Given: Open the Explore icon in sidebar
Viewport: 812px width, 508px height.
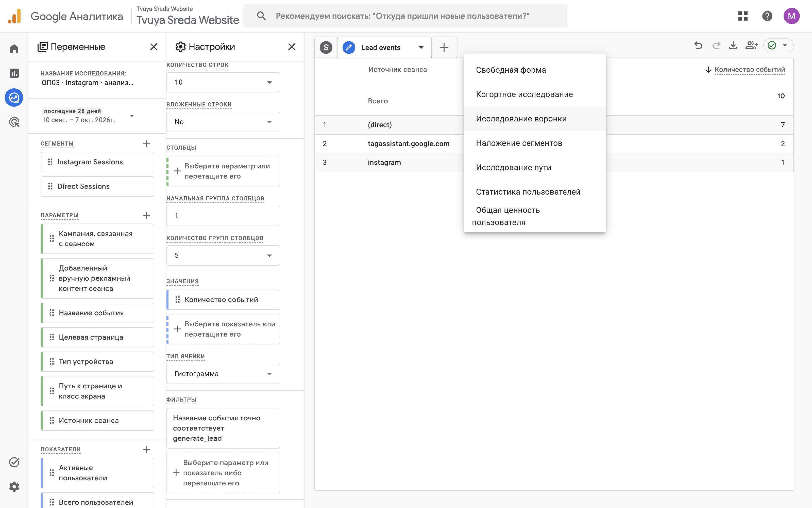Looking at the screenshot, I should click(14, 98).
